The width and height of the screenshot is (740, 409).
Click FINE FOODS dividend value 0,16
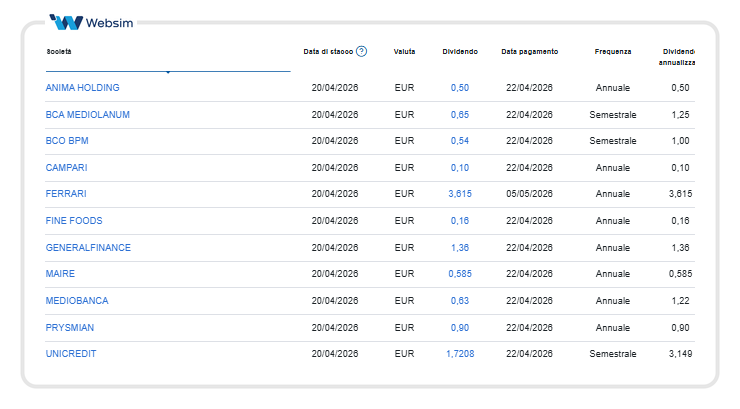pyautogui.click(x=460, y=220)
